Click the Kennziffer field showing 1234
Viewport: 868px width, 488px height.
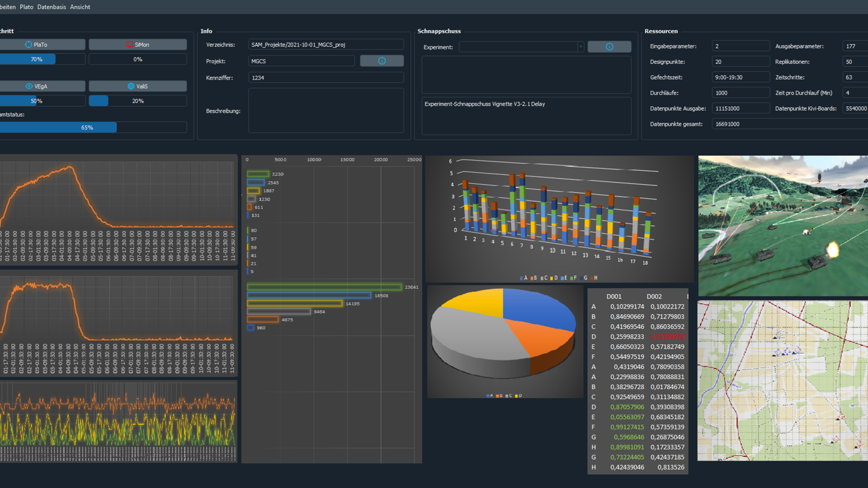click(325, 78)
